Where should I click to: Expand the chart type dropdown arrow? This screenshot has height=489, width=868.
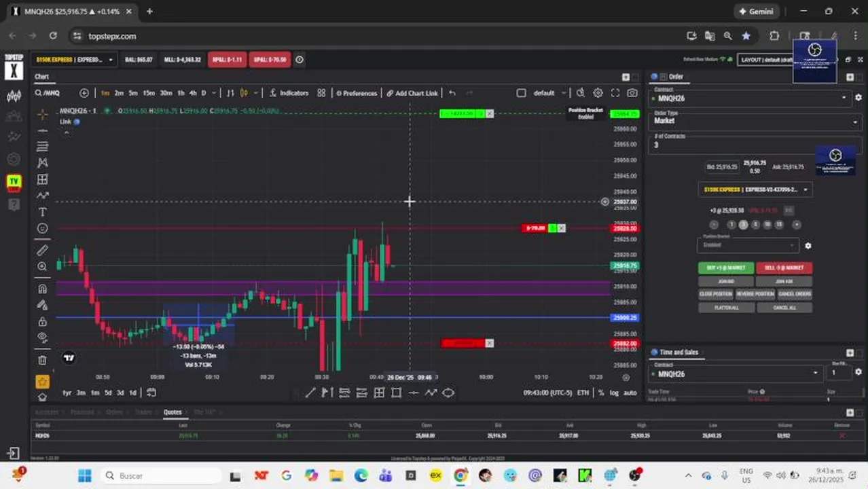point(256,93)
